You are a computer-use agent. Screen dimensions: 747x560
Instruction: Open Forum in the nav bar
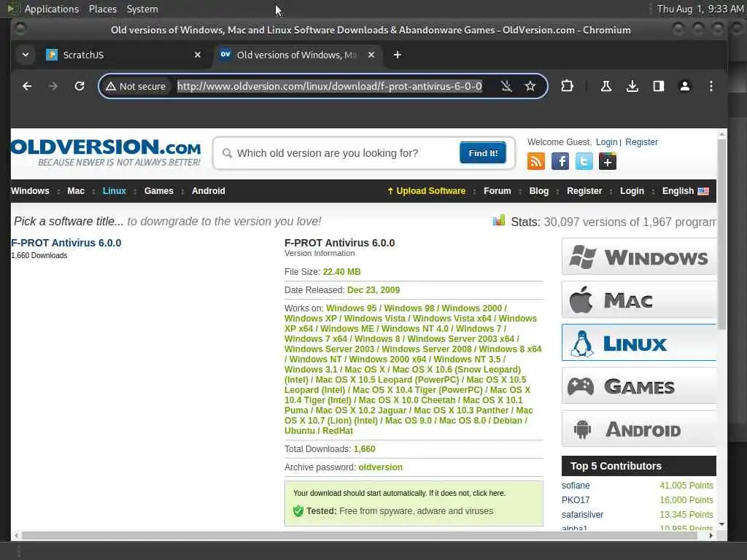(497, 191)
